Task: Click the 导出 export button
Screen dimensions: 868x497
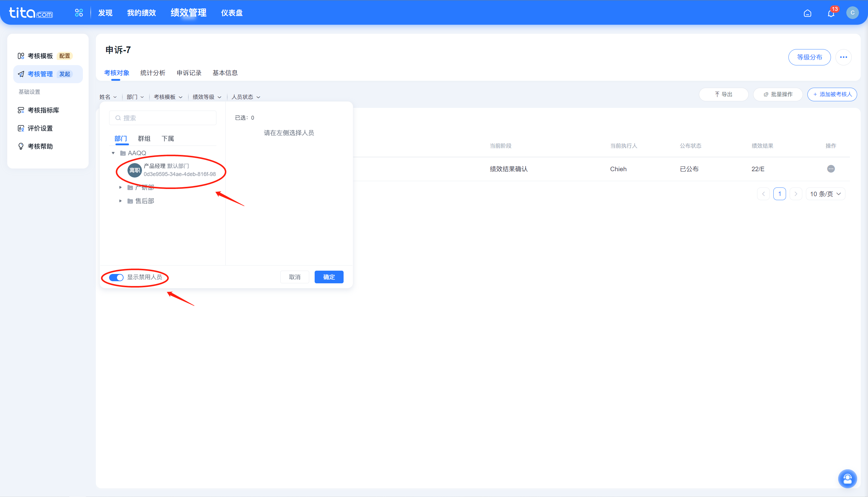Action: tap(724, 95)
